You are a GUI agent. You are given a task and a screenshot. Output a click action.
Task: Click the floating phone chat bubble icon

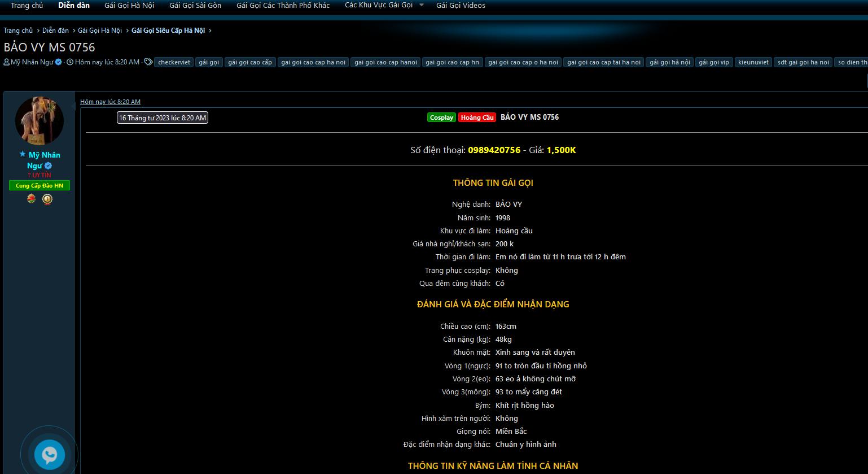coord(49,455)
